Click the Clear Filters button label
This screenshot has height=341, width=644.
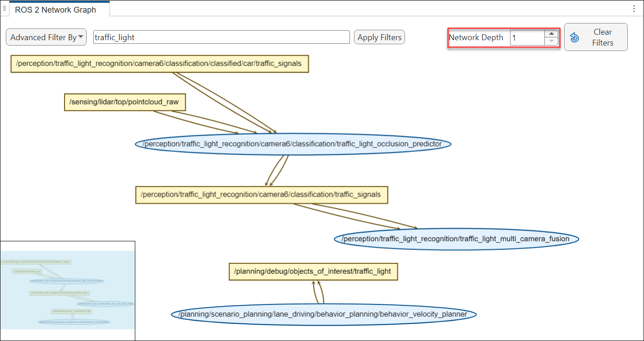tap(603, 37)
